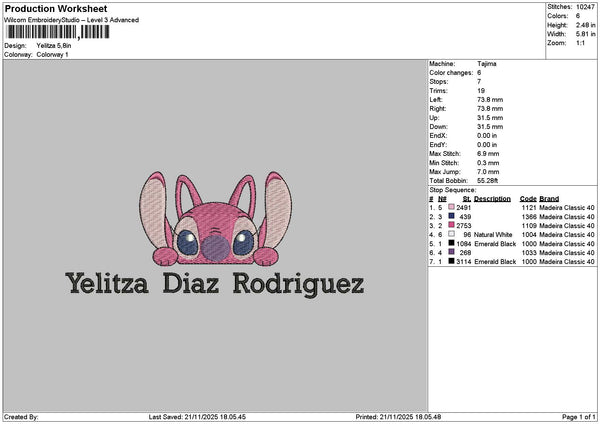Image resolution: width=600 pixels, height=424 pixels.
Task: Click the 'Created By:' footer label
Action: coord(21,417)
